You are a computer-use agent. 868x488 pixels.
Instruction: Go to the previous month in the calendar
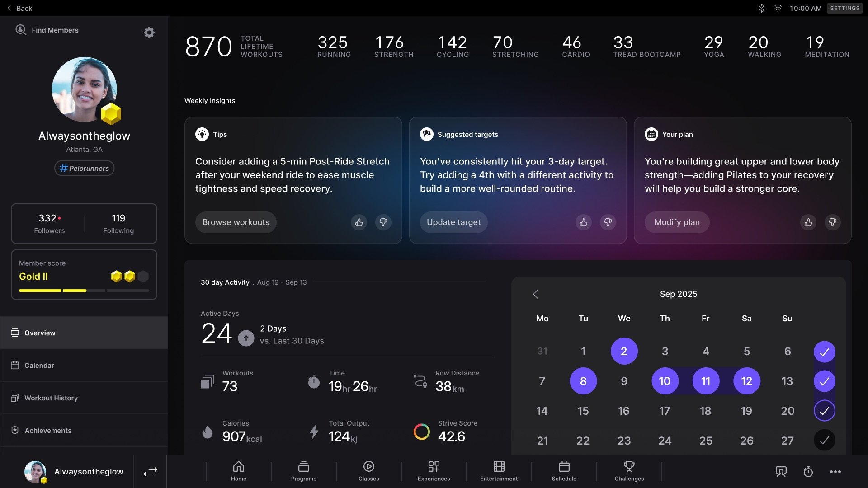tap(536, 294)
